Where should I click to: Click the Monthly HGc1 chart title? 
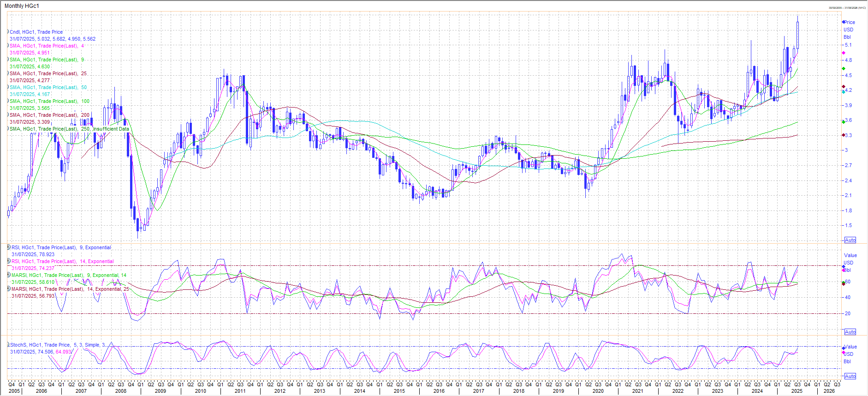[x=22, y=6]
